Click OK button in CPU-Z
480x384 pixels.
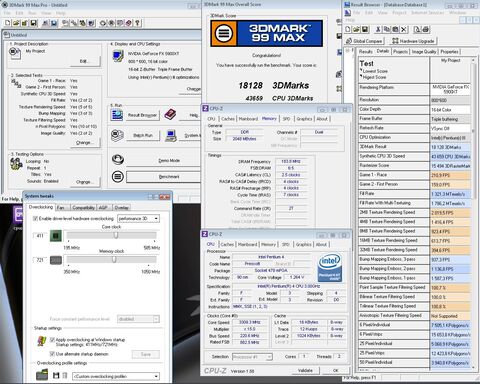tap(335, 370)
